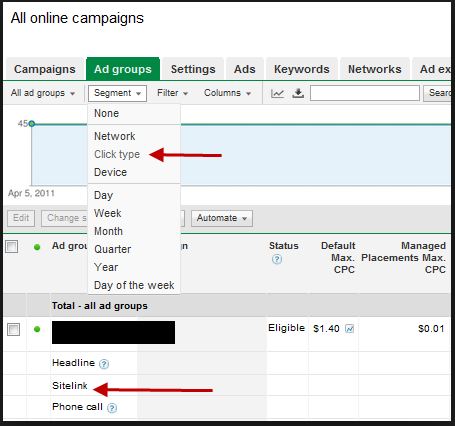Sort by Managed Placements Max. CPC column
The height and width of the screenshot is (426, 455).
point(403,258)
